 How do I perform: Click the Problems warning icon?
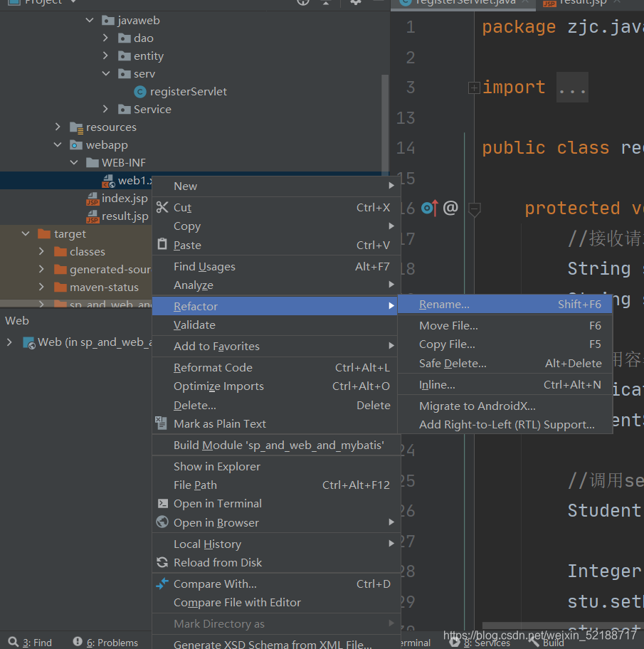[78, 641]
